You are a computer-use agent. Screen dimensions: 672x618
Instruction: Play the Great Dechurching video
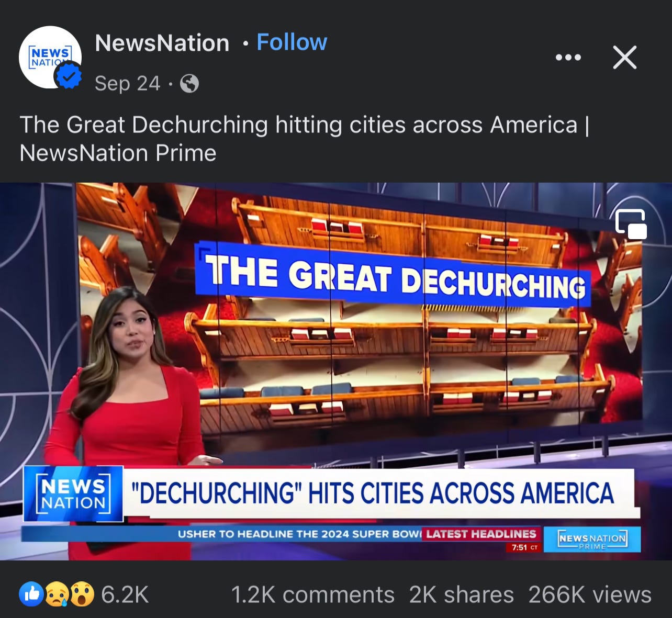point(336,372)
